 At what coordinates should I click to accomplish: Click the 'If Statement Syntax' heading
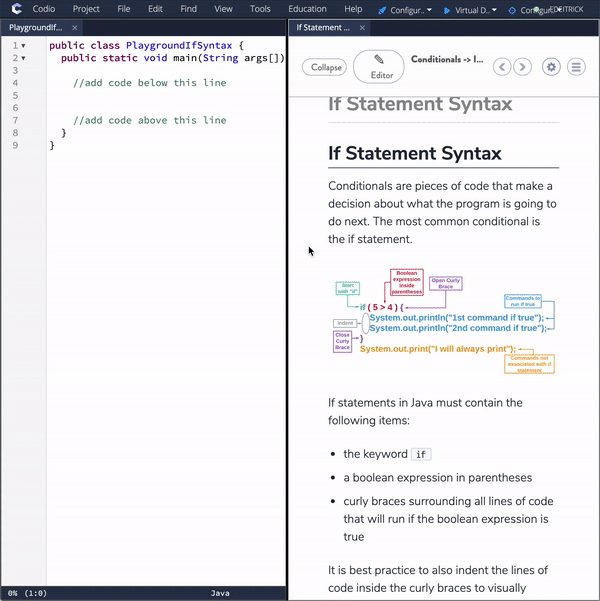point(414,153)
